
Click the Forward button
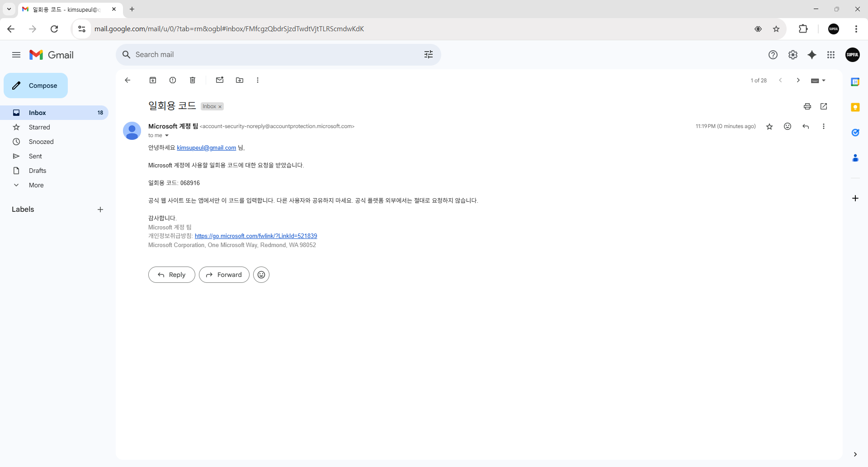click(224, 275)
